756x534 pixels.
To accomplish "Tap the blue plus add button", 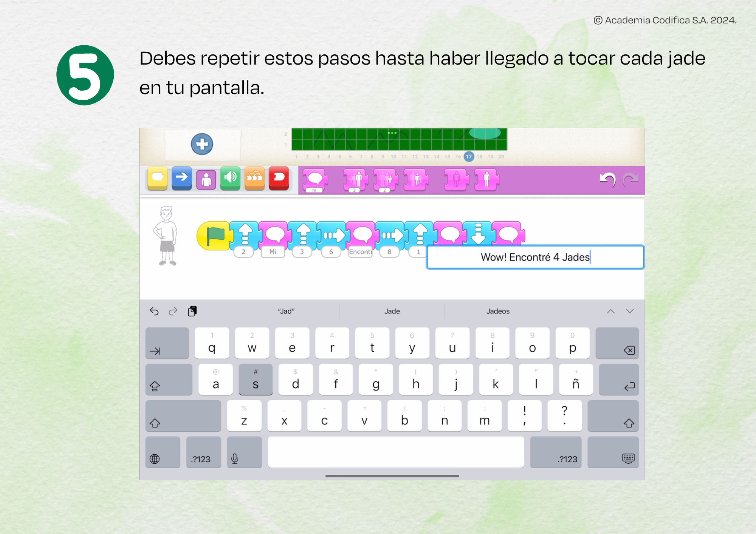I will [x=202, y=144].
